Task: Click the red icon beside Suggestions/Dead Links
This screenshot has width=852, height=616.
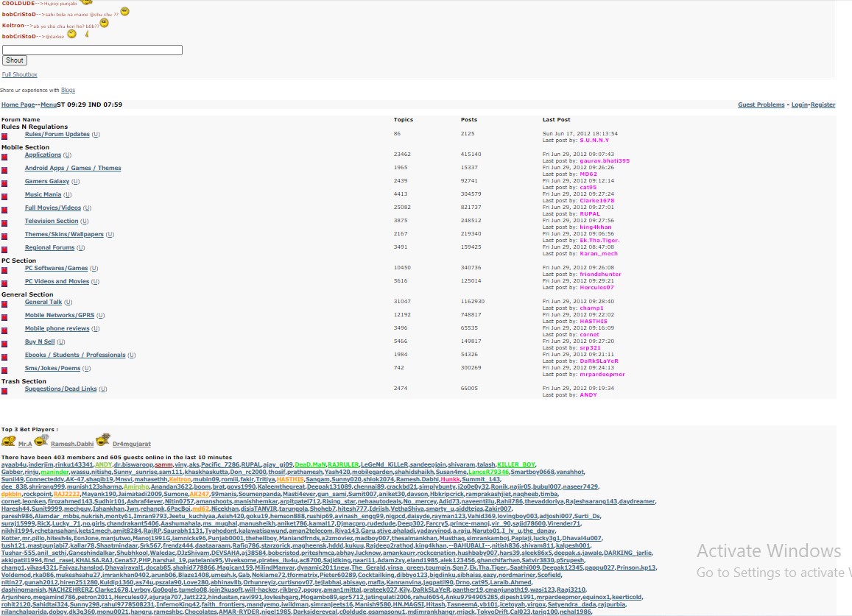Action: pos(4,391)
